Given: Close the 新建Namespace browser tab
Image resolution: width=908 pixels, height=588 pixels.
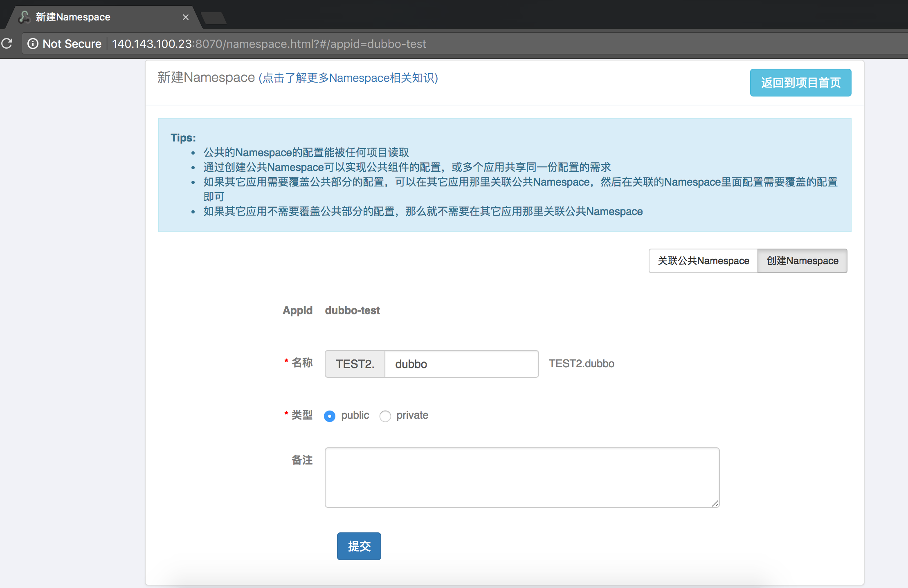Looking at the screenshot, I should [x=185, y=17].
